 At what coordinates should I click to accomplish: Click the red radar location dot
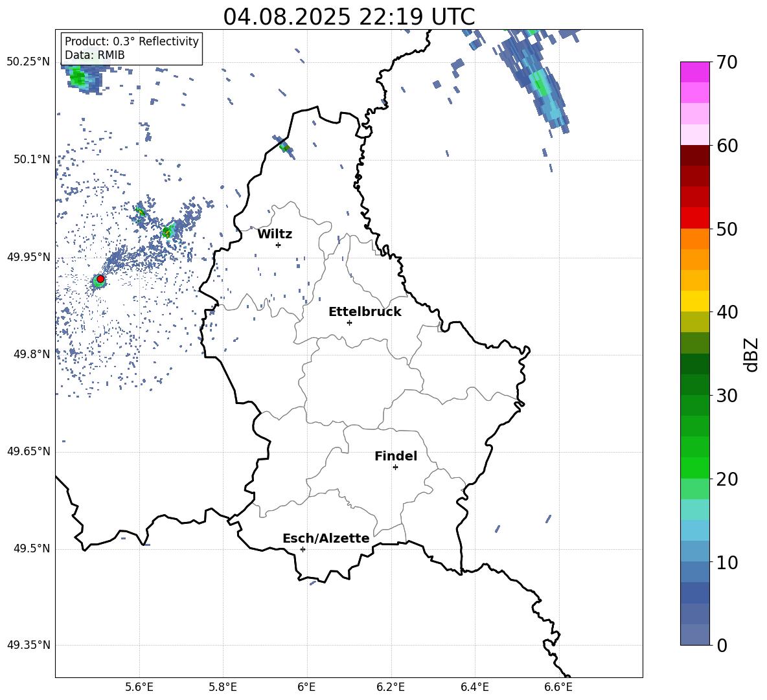(x=100, y=279)
